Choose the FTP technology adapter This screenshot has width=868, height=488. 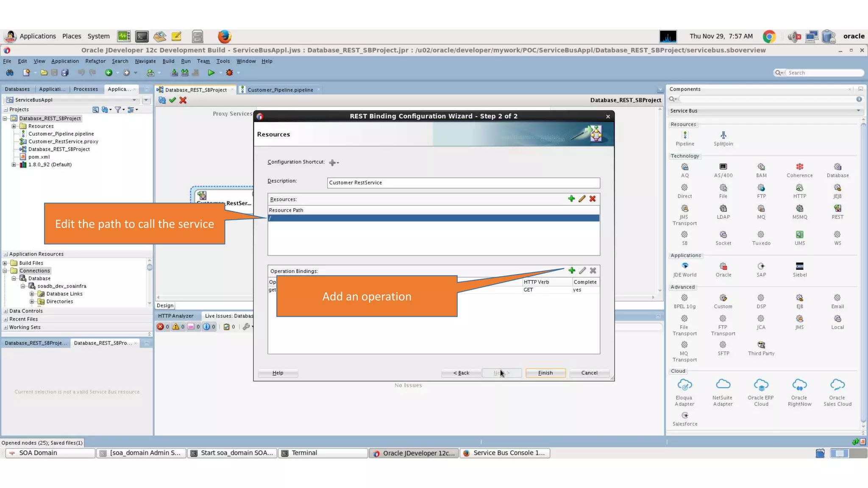[x=761, y=191]
